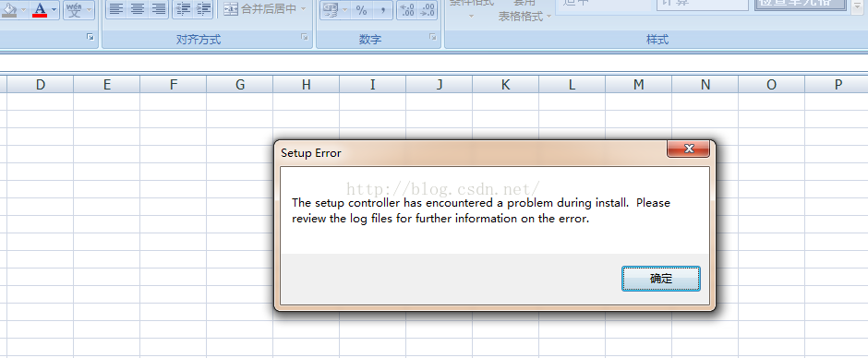Click the accounting number format icon
This screenshot has height=358, width=868.
coord(331,9)
